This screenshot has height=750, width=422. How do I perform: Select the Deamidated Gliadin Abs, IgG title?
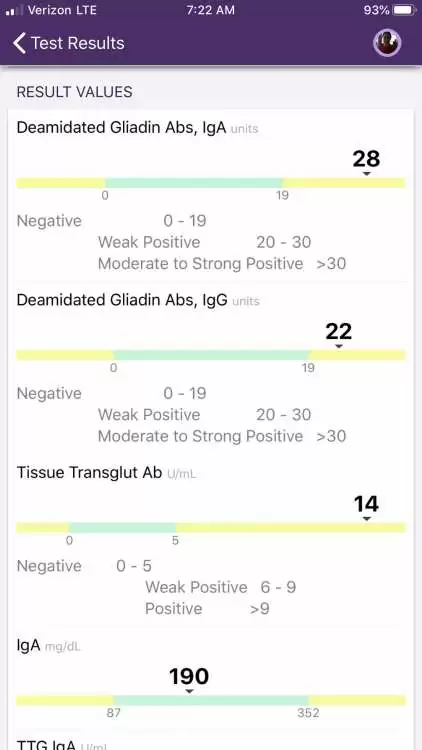122,300
